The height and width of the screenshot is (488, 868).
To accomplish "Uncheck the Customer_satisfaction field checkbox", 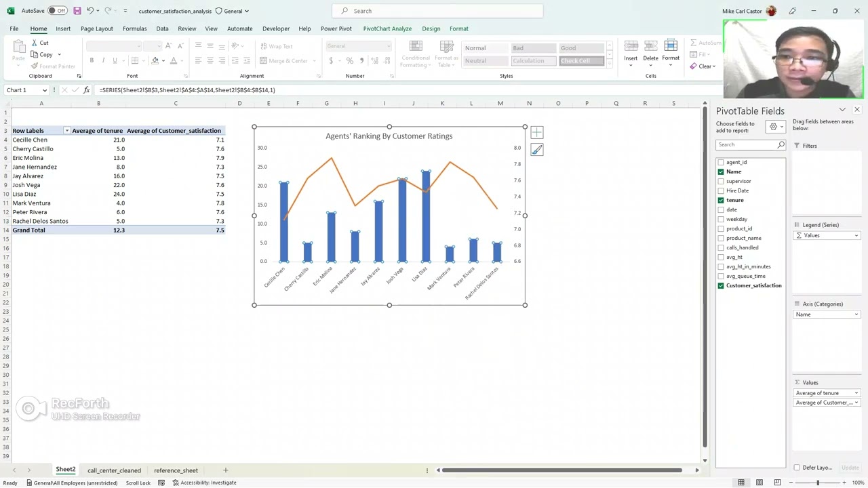I will [x=721, y=285].
